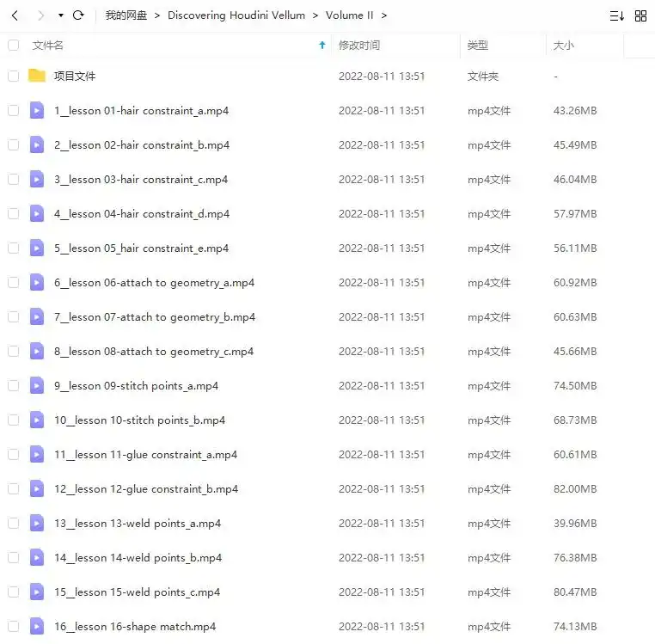Viewport: 655px width, 644px height.
Task: Click video icon of lesson 11-glue constraint_a
Action: 37,455
